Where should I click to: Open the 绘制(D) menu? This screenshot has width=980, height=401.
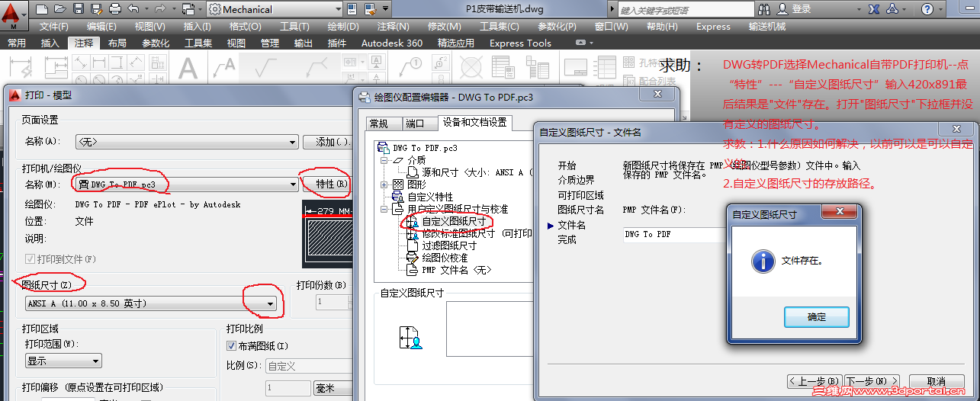coord(343,26)
